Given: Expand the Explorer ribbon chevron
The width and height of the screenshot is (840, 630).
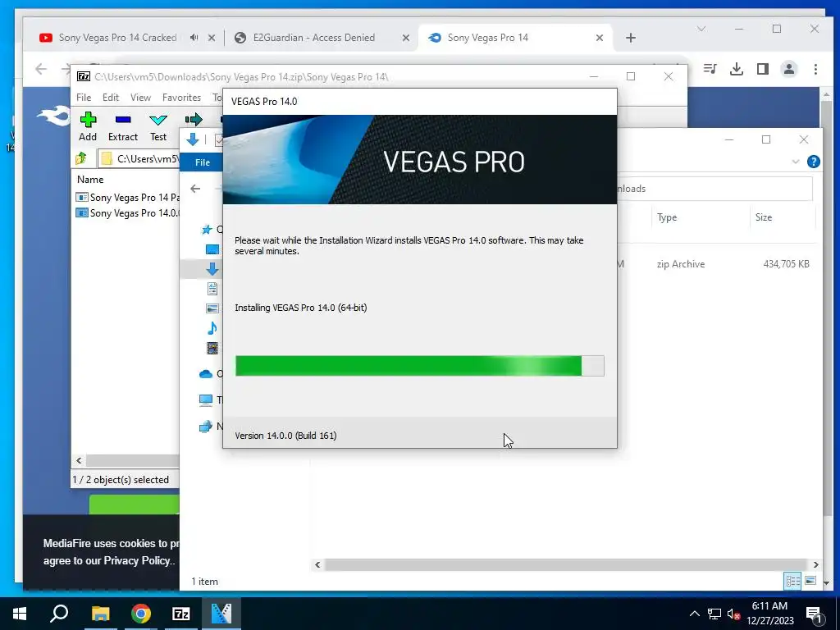Looking at the screenshot, I should point(796,162).
